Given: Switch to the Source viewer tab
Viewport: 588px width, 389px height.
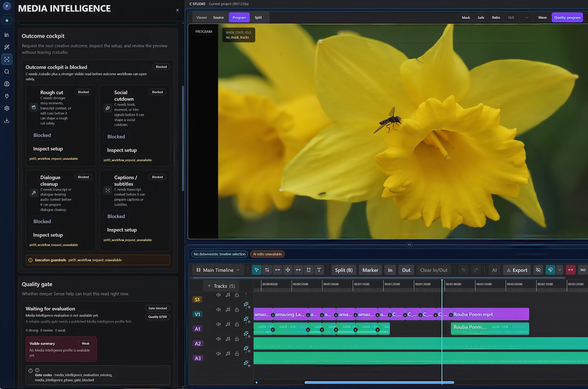Looking at the screenshot, I should 218,18.
